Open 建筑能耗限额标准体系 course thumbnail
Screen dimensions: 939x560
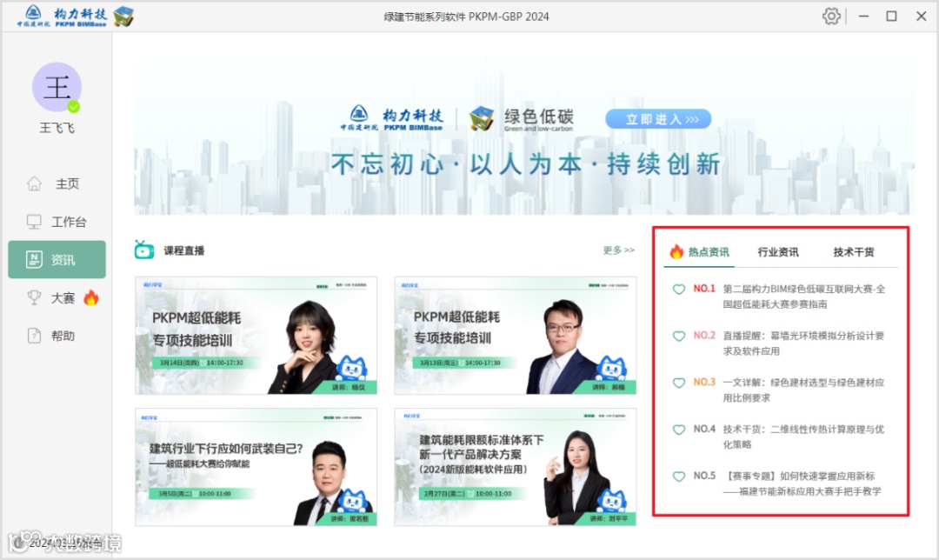(x=515, y=467)
